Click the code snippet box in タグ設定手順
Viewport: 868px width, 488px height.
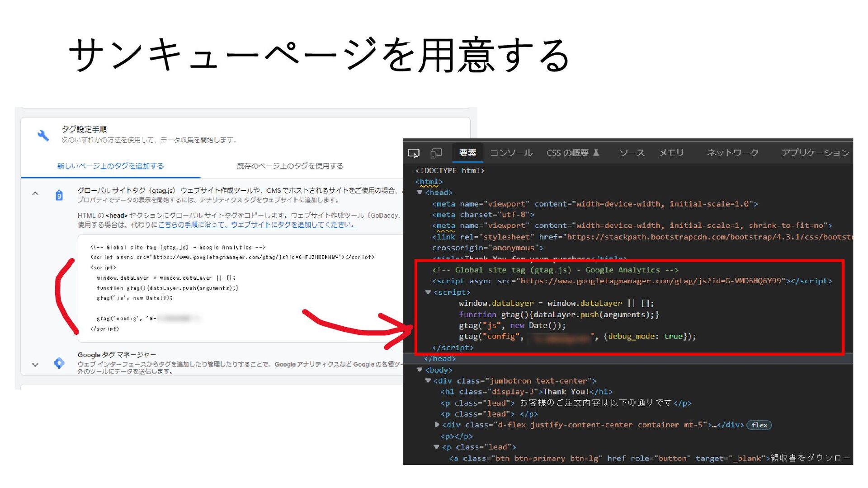click(x=241, y=288)
